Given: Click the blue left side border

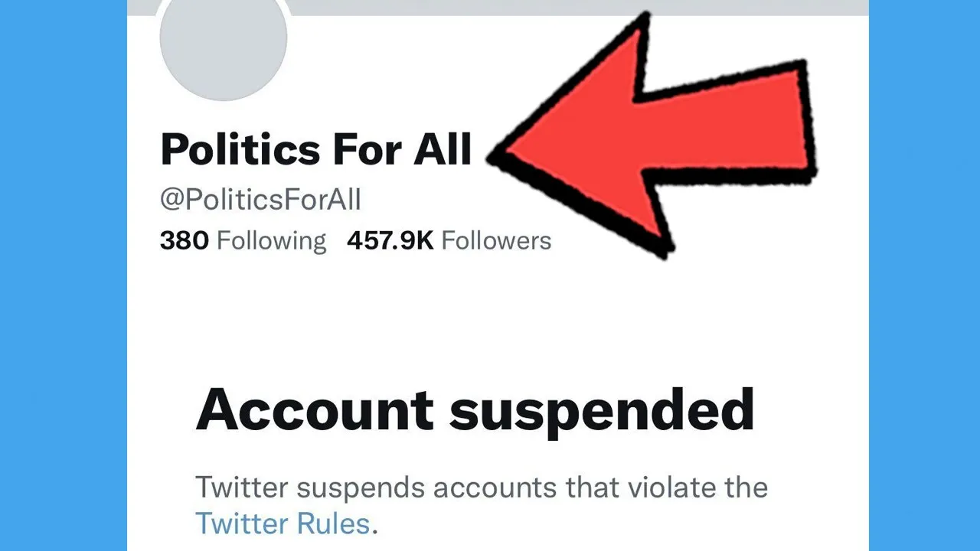Looking at the screenshot, I should coord(64,275).
